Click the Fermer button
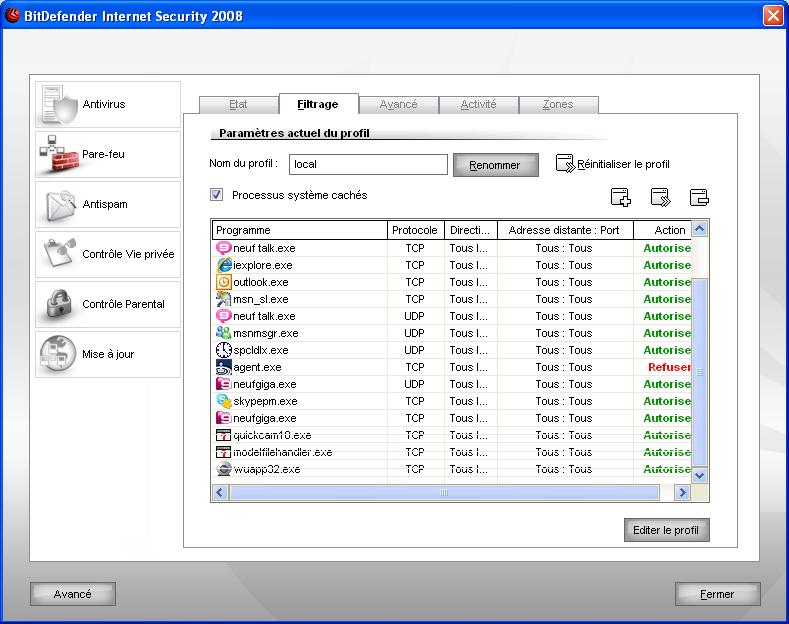The width and height of the screenshot is (789, 624). [717, 594]
